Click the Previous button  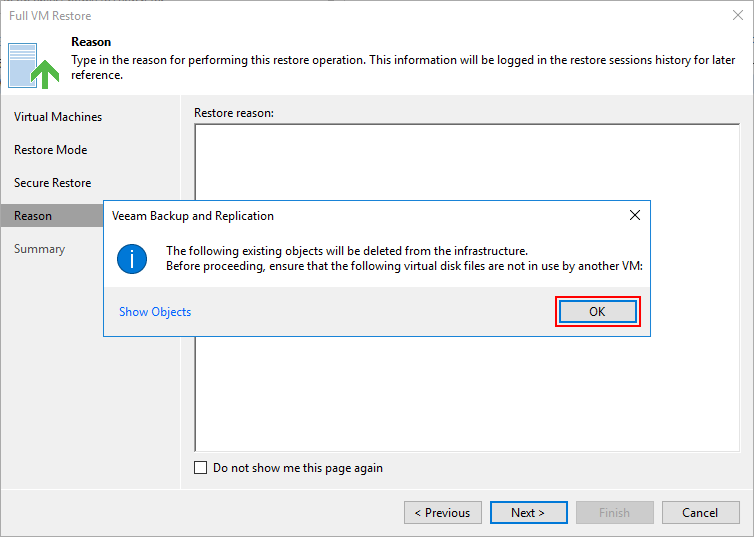443,513
